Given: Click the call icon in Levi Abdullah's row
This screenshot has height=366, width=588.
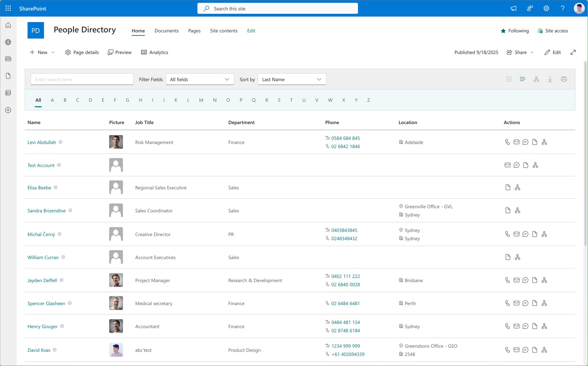Looking at the screenshot, I should 507,142.
